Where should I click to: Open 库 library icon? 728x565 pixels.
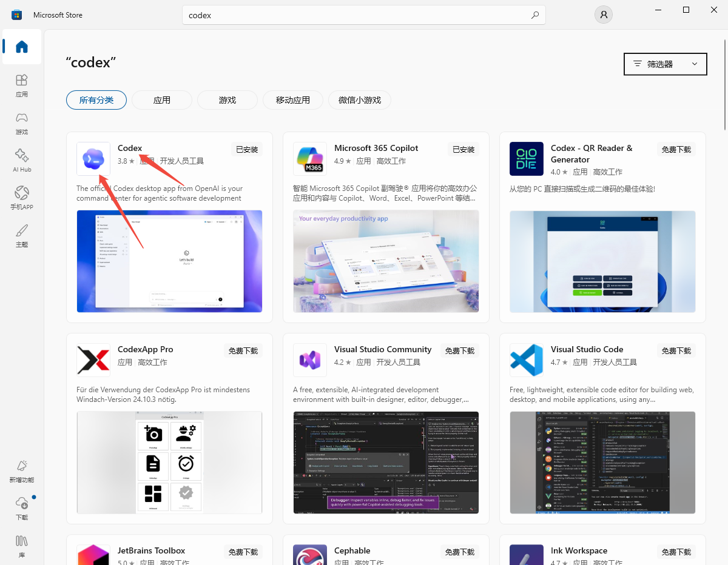pyautogui.click(x=22, y=546)
